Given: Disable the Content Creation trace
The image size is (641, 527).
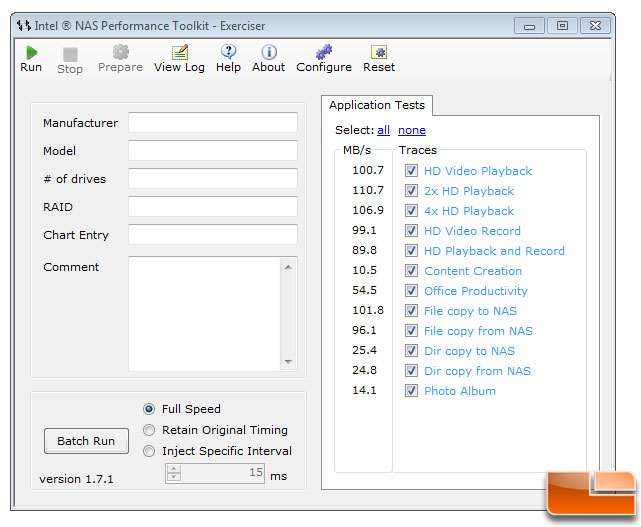Looking at the screenshot, I should pyautogui.click(x=411, y=271).
